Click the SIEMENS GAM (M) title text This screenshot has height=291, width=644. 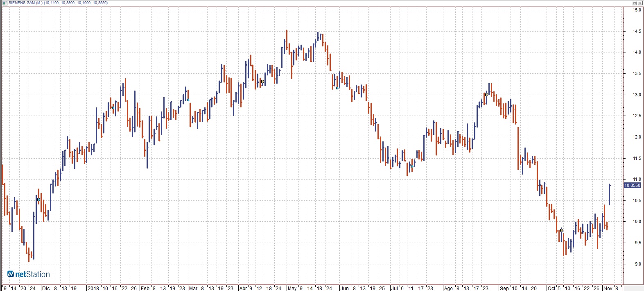[x=25, y=3]
